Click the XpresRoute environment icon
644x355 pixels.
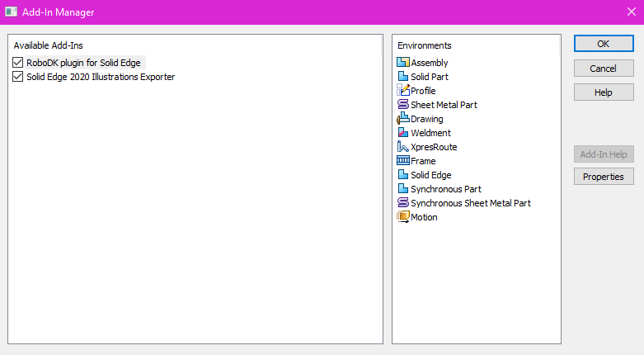(x=403, y=147)
